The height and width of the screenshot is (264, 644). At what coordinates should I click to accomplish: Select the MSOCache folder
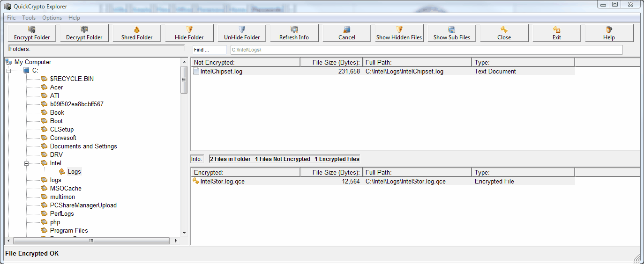[x=66, y=188]
